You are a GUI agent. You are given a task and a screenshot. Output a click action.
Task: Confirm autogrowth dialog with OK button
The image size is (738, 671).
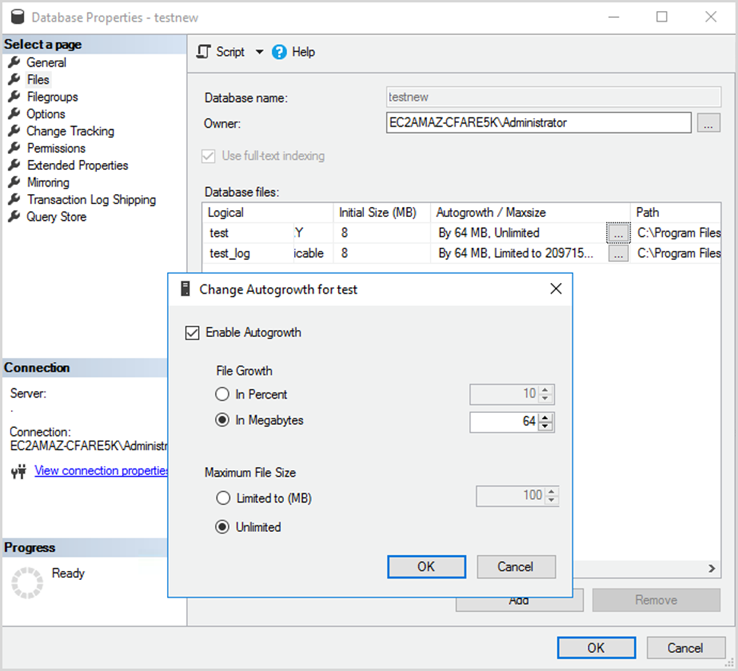click(426, 567)
